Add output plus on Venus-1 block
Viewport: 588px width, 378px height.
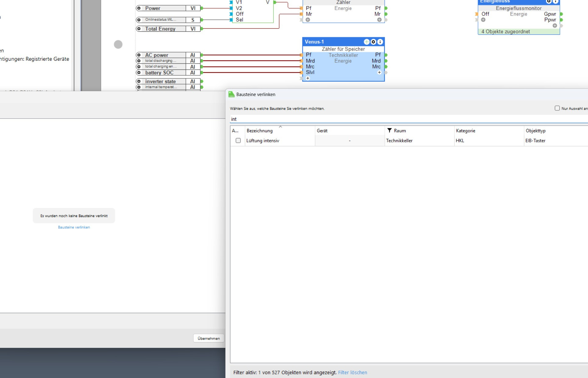coord(379,73)
